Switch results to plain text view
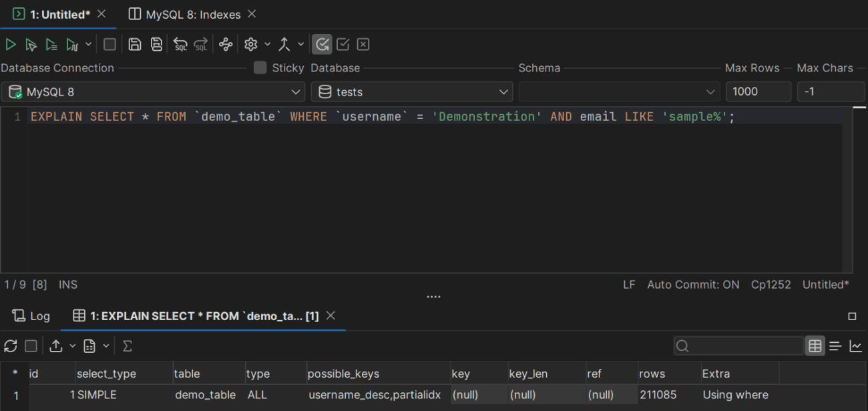The width and height of the screenshot is (868, 411). coord(835,346)
